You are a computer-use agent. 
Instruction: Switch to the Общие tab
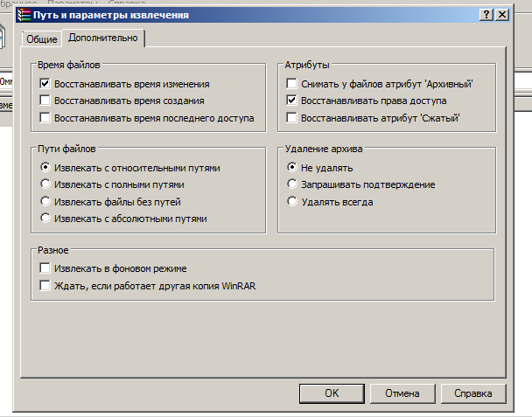(42, 39)
